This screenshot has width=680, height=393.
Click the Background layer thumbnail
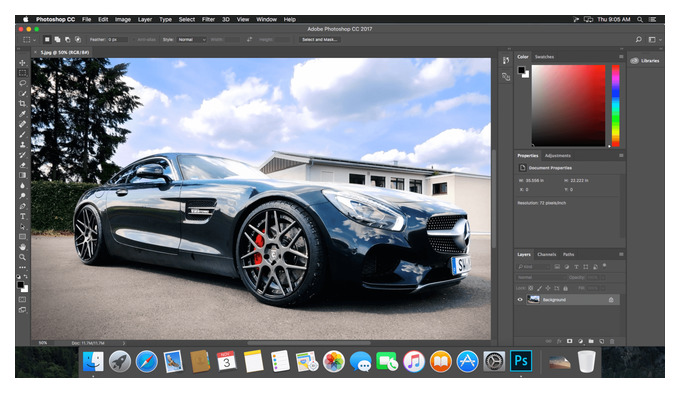533,299
